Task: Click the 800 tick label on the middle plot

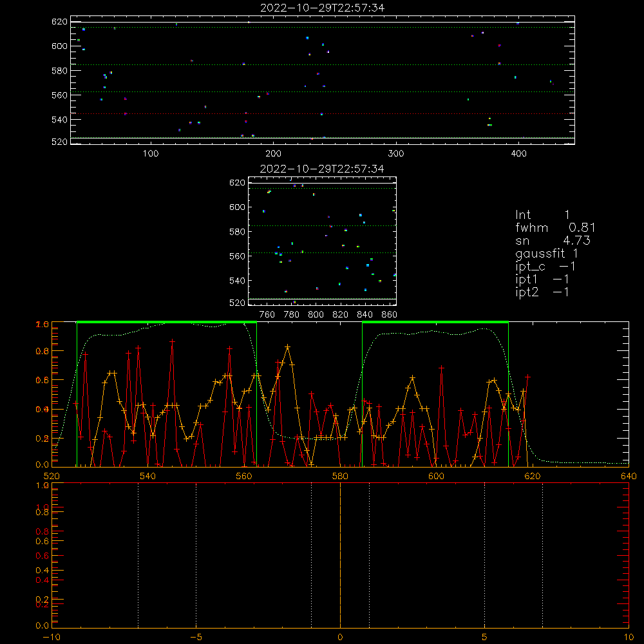Action: (x=316, y=315)
